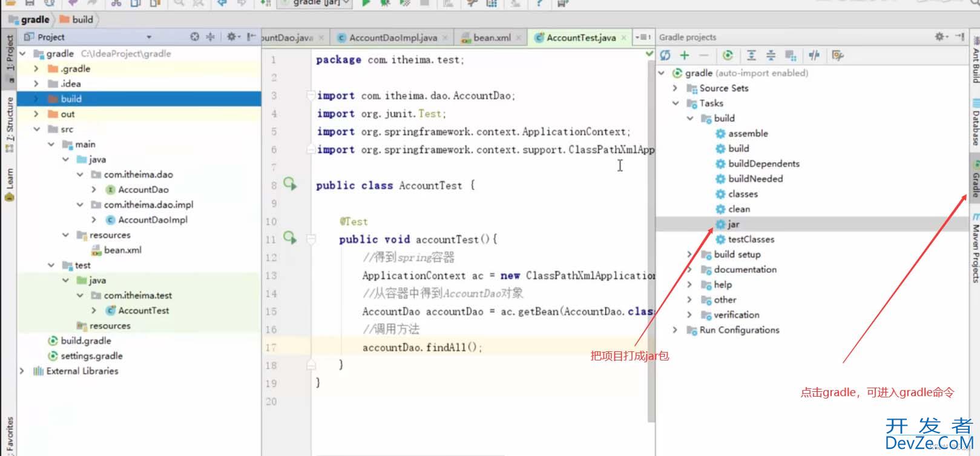Collapse Tasks node in Gradle panel
The image size is (980, 456).
tap(675, 103)
